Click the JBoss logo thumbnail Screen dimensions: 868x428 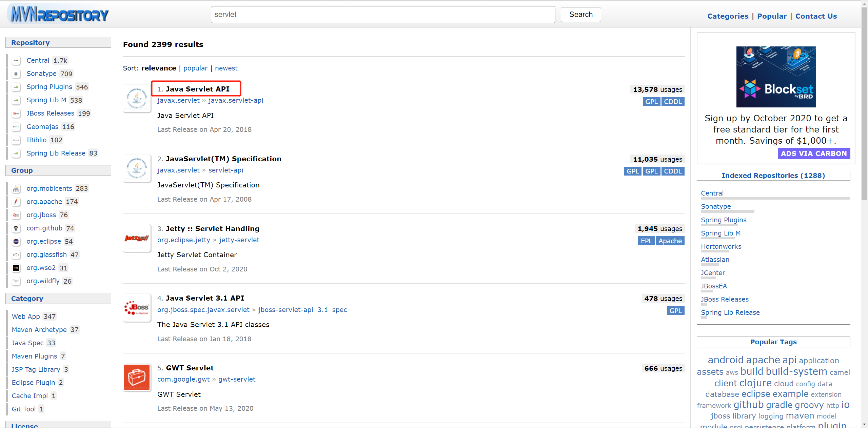(137, 308)
